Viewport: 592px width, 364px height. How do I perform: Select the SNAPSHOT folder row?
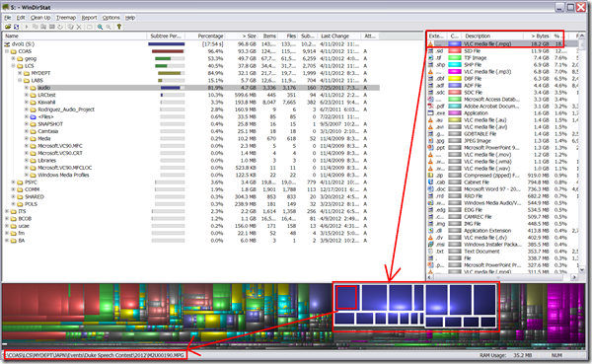point(191,124)
